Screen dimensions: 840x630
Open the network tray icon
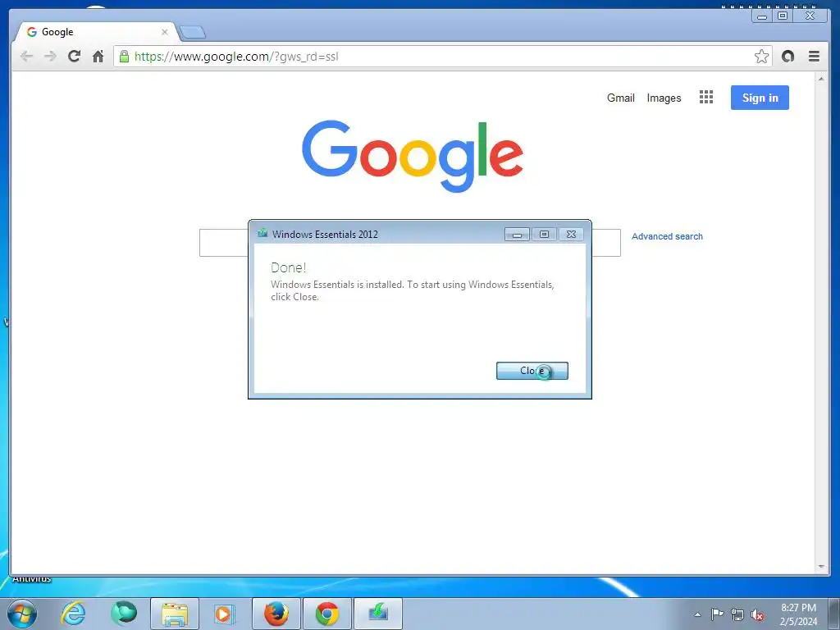tap(737, 614)
